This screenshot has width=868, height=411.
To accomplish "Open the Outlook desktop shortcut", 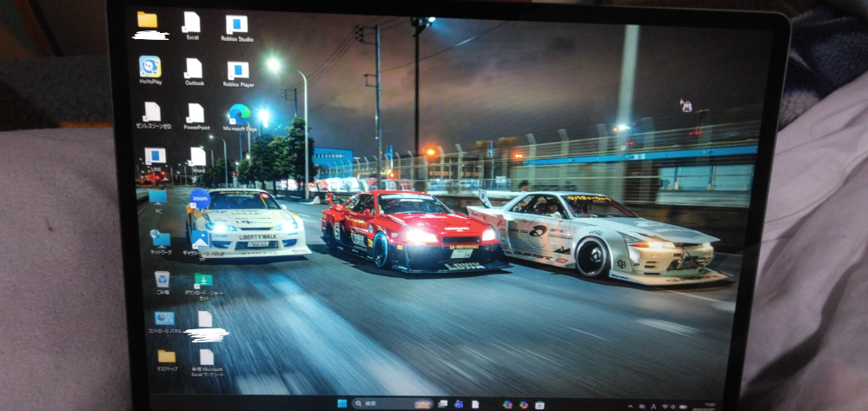I will click(194, 72).
